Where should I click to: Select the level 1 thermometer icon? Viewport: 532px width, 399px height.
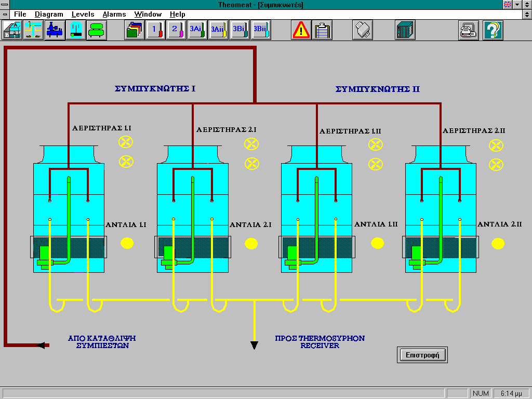point(155,30)
